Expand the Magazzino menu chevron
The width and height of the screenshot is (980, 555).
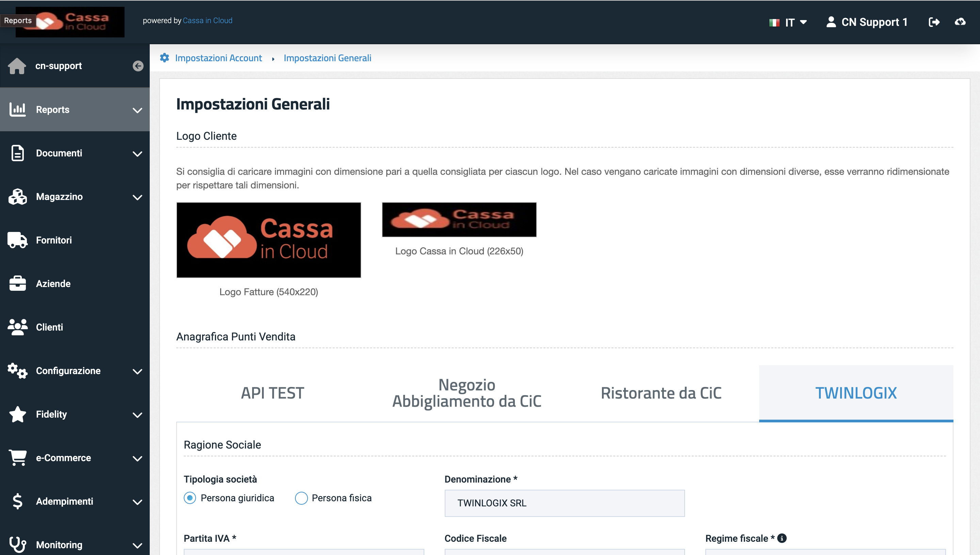[x=137, y=197]
